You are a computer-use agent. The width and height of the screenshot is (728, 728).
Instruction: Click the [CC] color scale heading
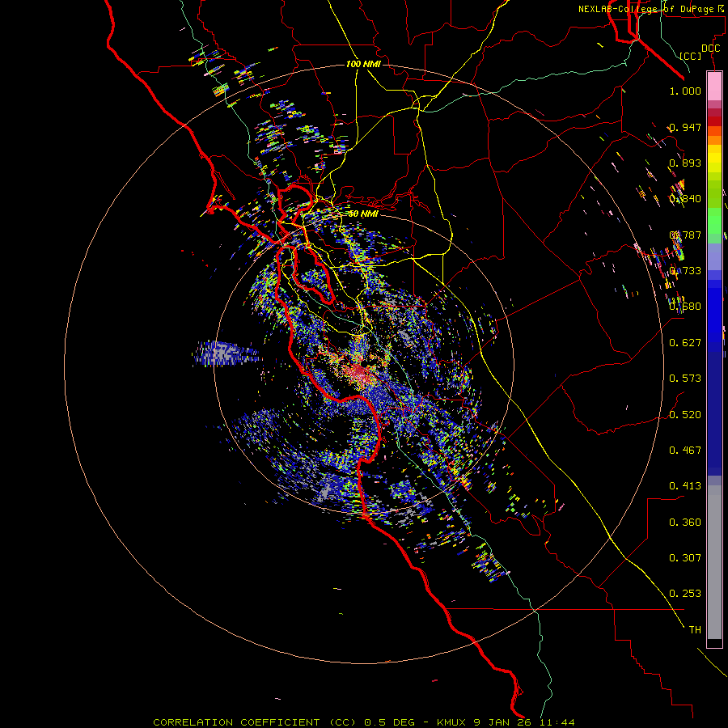[x=691, y=56]
